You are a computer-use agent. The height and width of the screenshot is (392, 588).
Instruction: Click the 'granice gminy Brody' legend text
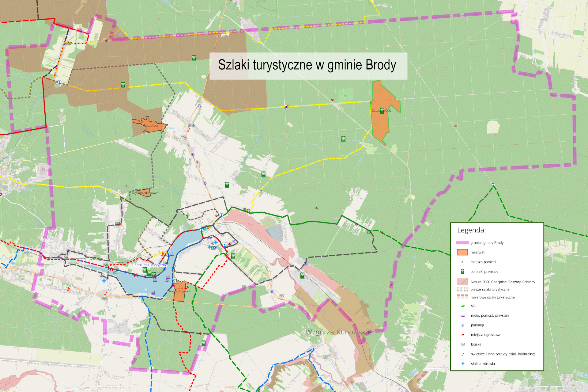tap(487, 243)
